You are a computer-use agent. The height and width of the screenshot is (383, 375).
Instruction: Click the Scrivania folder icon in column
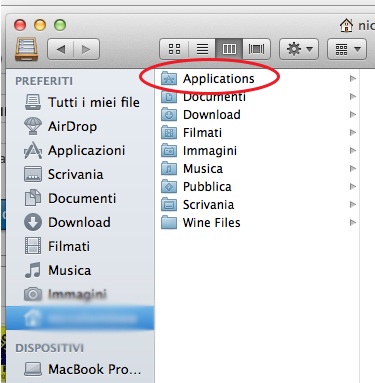[x=169, y=205]
